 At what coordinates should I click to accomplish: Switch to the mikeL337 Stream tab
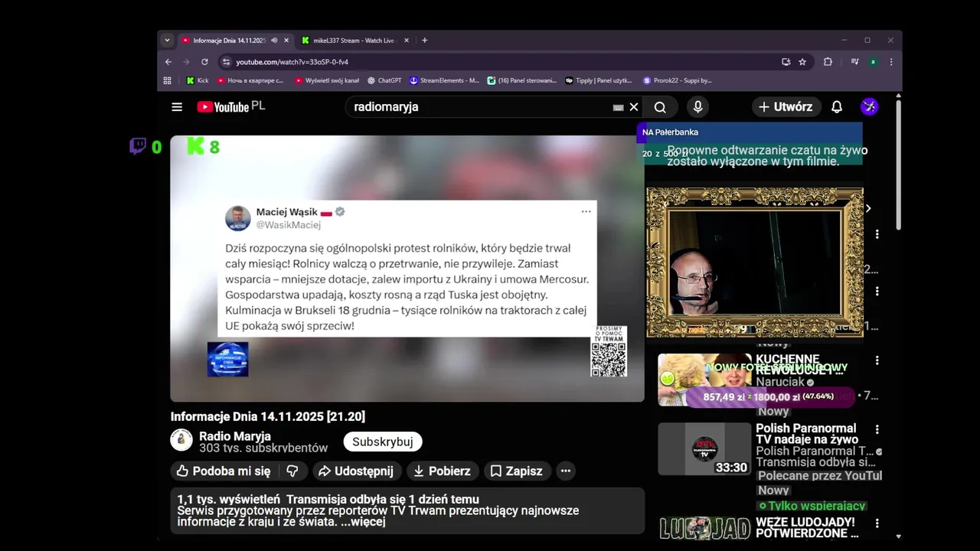354,41
